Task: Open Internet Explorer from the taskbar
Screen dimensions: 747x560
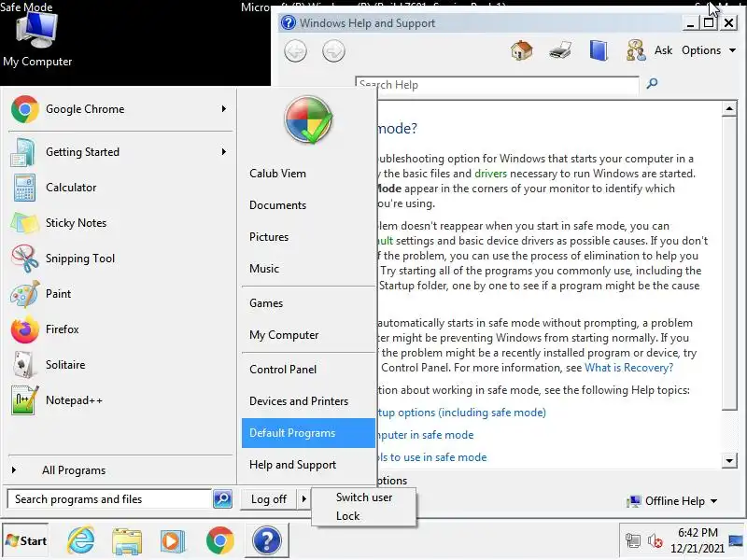Action: coord(81,541)
